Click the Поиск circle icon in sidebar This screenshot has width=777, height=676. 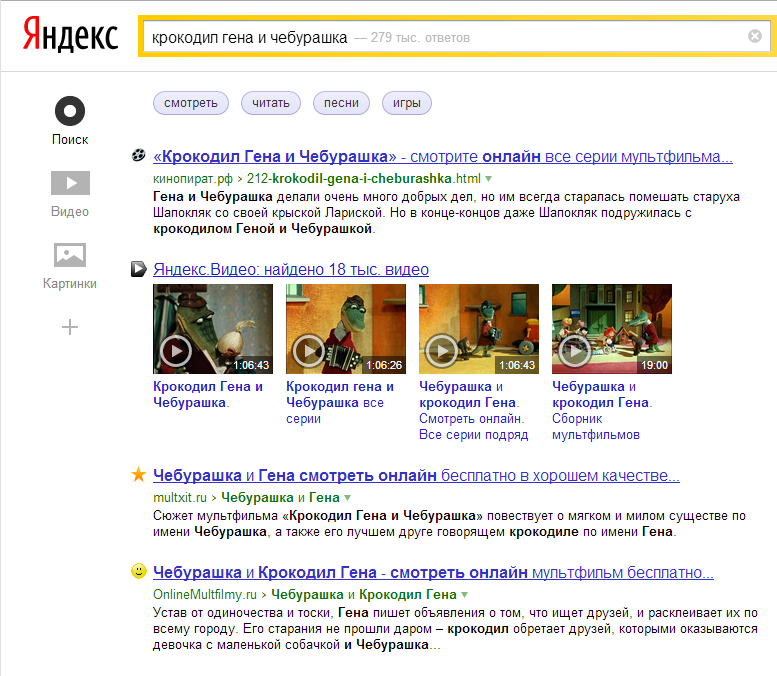pyautogui.click(x=70, y=111)
